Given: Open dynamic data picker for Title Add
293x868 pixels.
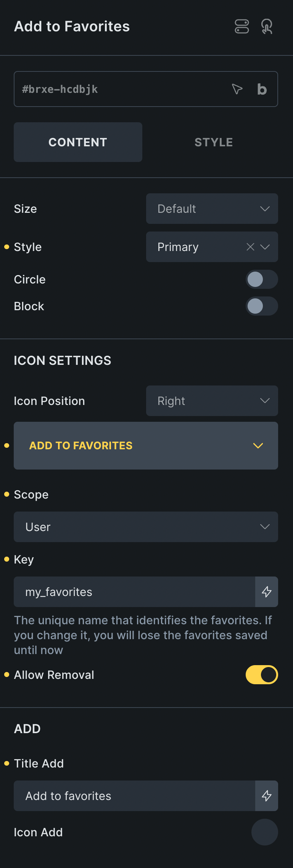Looking at the screenshot, I should [x=266, y=795].
